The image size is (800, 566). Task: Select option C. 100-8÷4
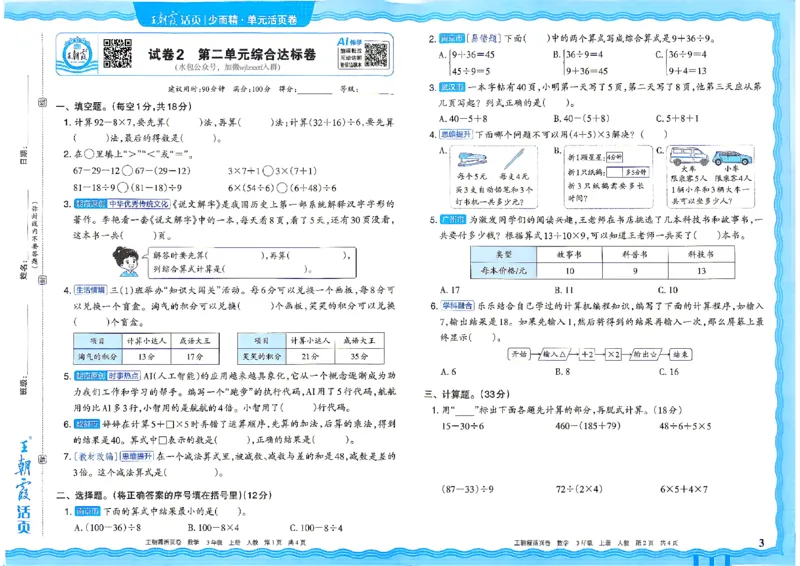(x=316, y=528)
